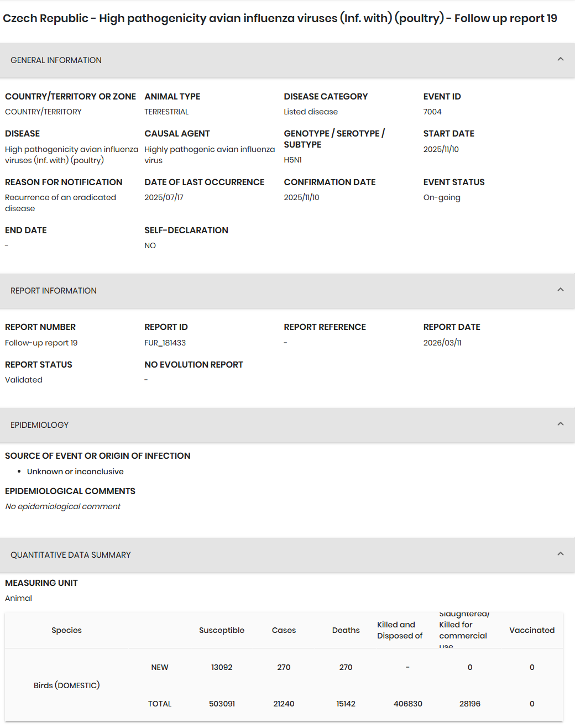Click the General Information header bar
The height and width of the screenshot is (728, 575).
(x=287, y=60)
